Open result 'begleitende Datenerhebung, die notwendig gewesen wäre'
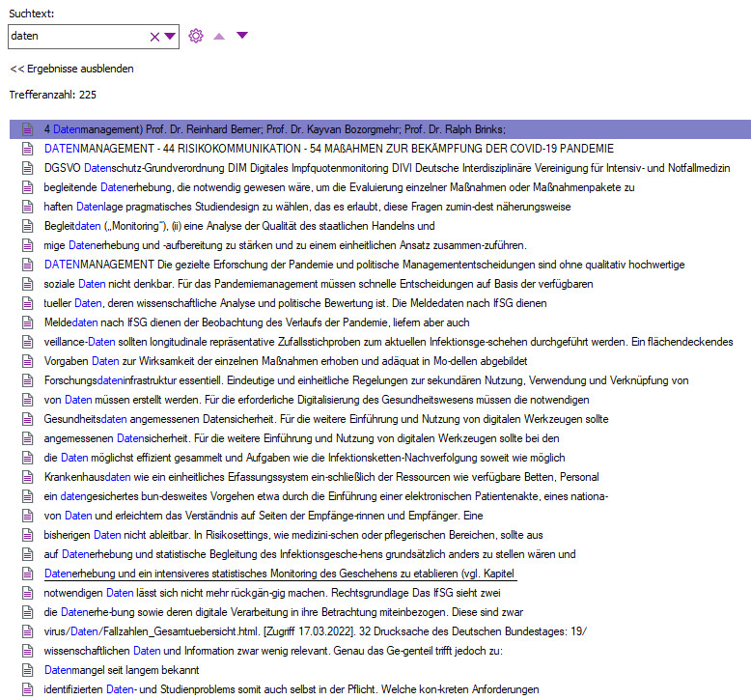 (x=339, y=187)
